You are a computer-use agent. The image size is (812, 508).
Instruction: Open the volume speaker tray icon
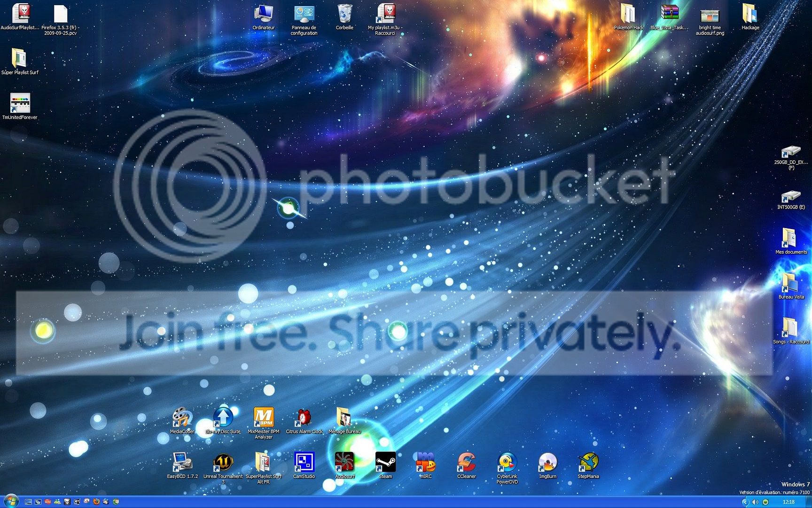click(755, 502)
